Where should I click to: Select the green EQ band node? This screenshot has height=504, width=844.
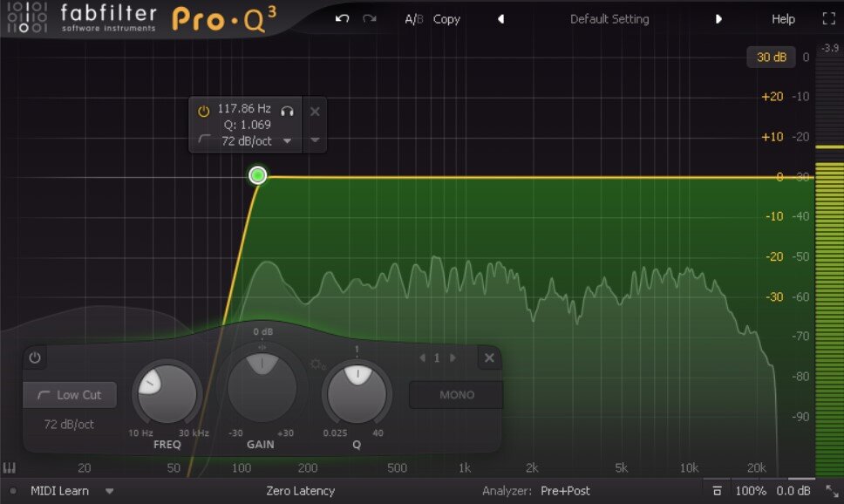click(258, 175)
